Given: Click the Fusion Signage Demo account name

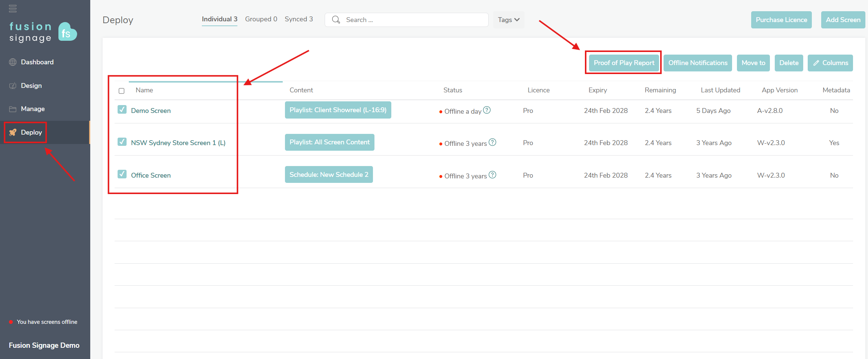Looking at the screenshot, I should point(44,346).
